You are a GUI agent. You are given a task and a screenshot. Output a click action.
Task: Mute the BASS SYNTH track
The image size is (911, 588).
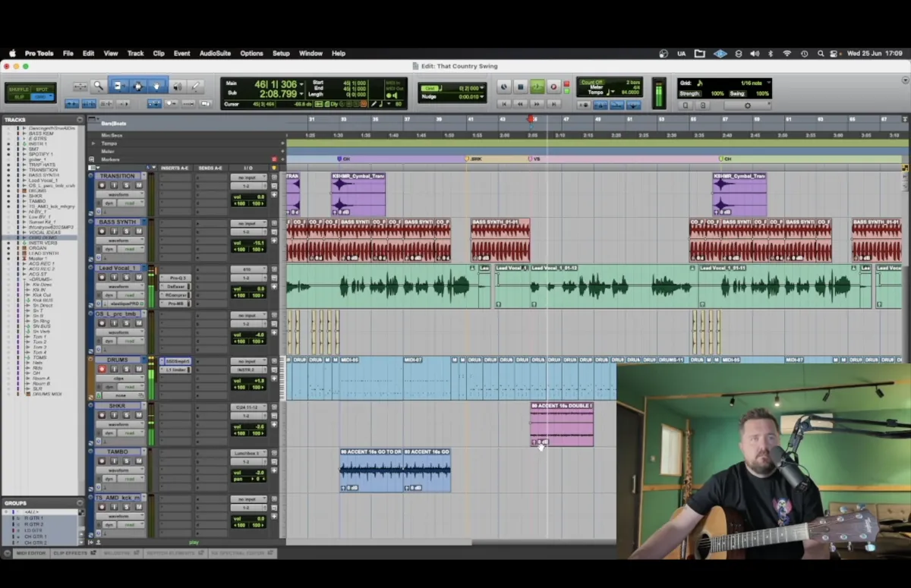(x=138, y=231)
